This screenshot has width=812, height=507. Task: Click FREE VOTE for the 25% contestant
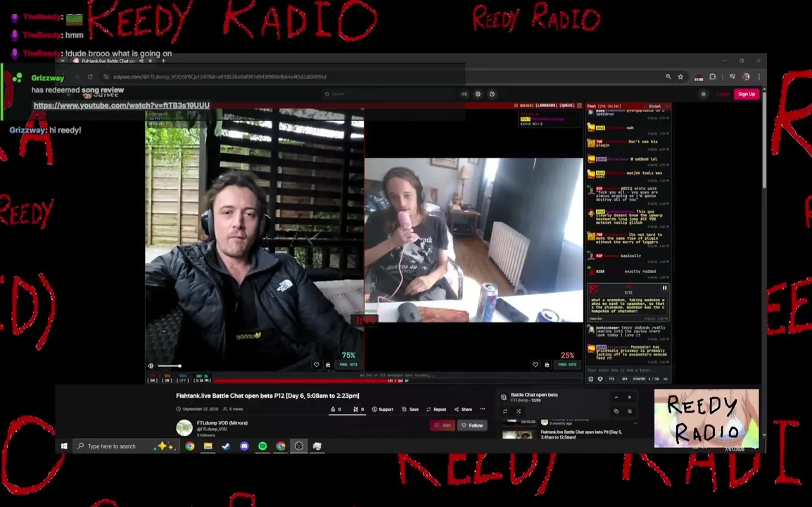coord(568,365)
